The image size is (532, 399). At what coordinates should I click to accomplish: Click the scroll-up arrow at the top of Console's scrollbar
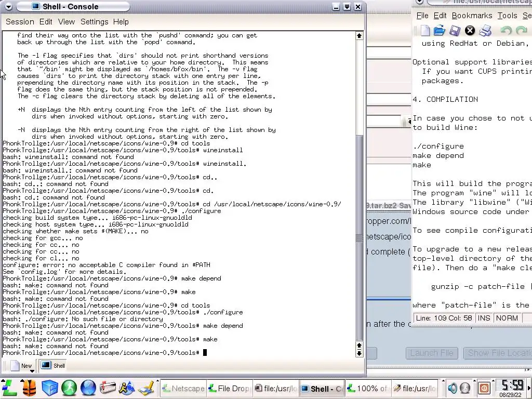click(x=360, y=36)
